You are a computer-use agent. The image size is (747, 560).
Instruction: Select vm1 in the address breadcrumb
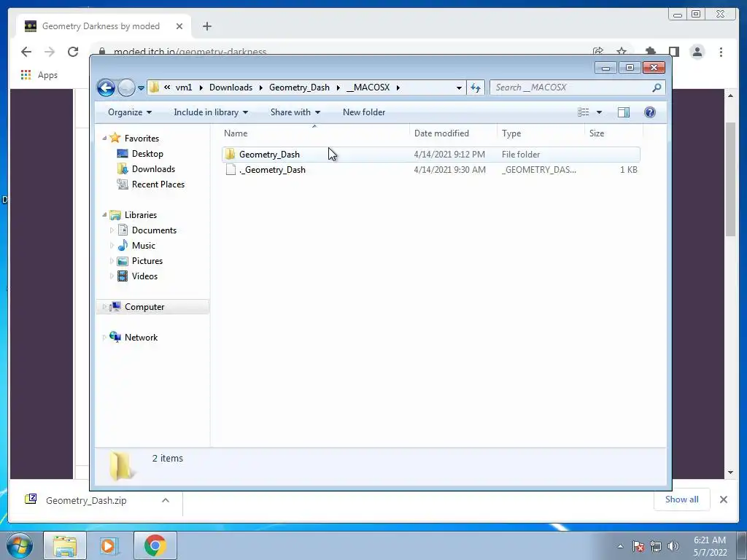click(184, 87)
